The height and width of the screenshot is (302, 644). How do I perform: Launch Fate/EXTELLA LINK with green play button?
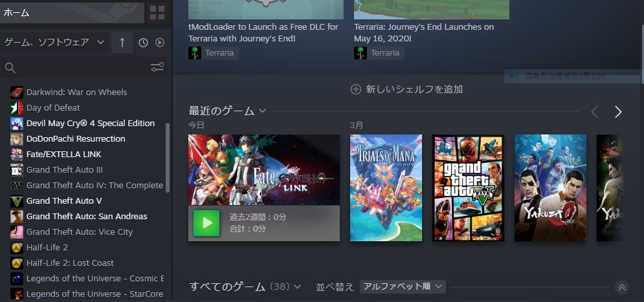tap(206, 223)
